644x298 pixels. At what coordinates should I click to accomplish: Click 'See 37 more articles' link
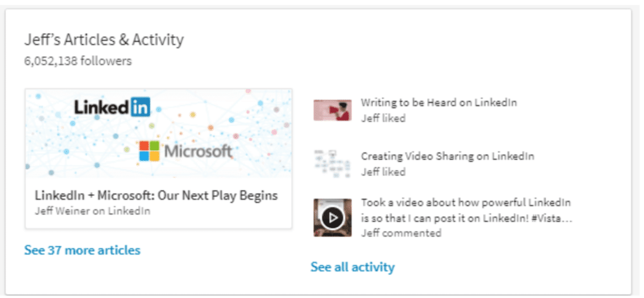pos(82,250)
